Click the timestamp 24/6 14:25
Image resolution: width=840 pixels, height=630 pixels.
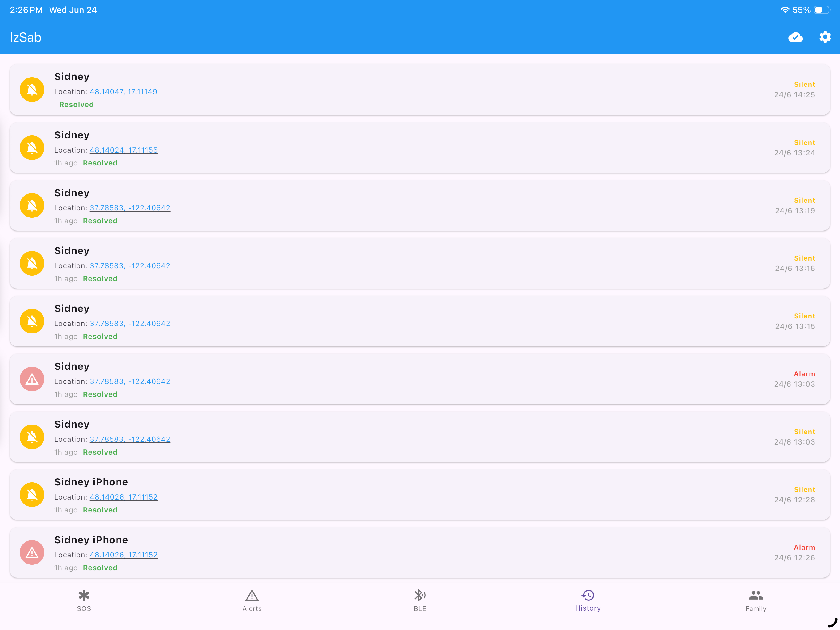[794, 95]
